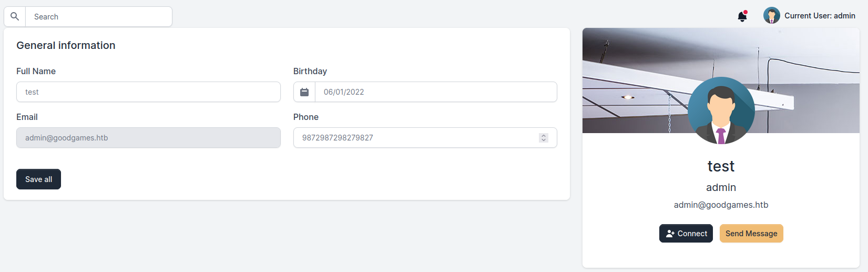Viewport: 868px width, 272px height.
Task: Open the Birthday calendar icon
Action: (304, 92)
